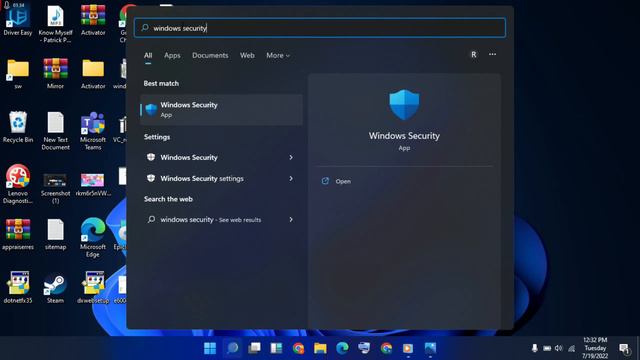Open the rkm6r5nVW image file
Image resolution: width=640 pixels, height=360 pixels.
point(93,184)
